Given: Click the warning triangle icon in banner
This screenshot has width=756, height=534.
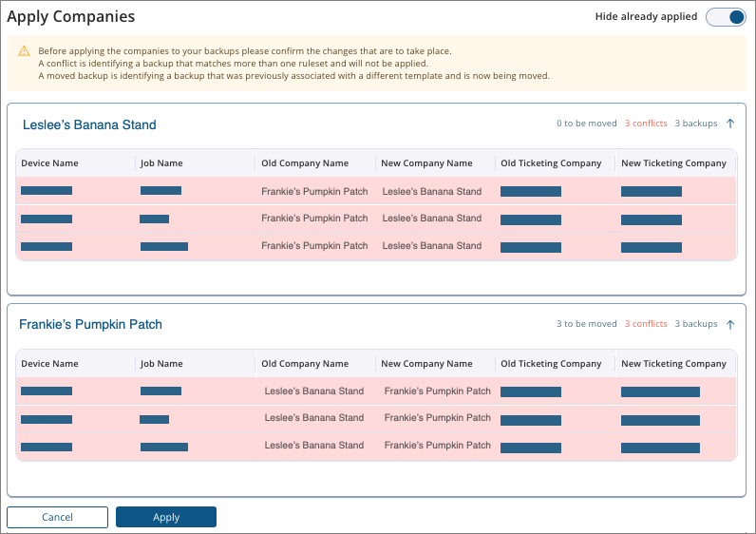Looking at the screenshot, I should (x=25, y=50).
